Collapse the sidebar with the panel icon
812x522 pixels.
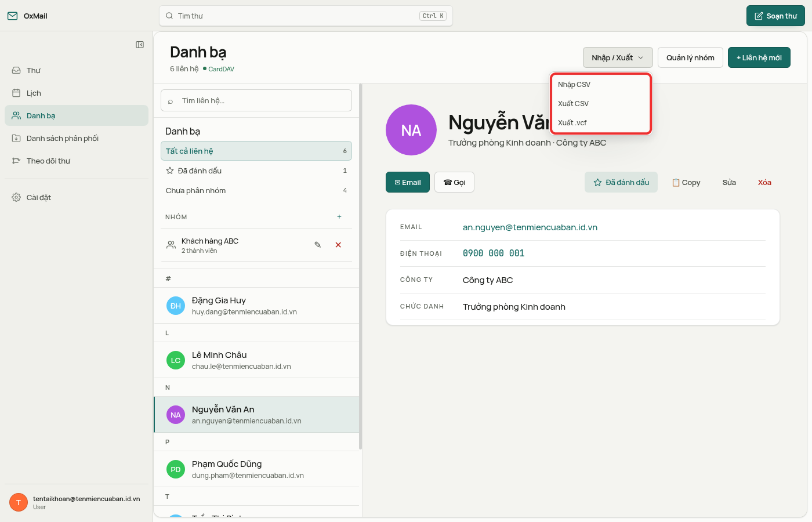tap(140, 45)
